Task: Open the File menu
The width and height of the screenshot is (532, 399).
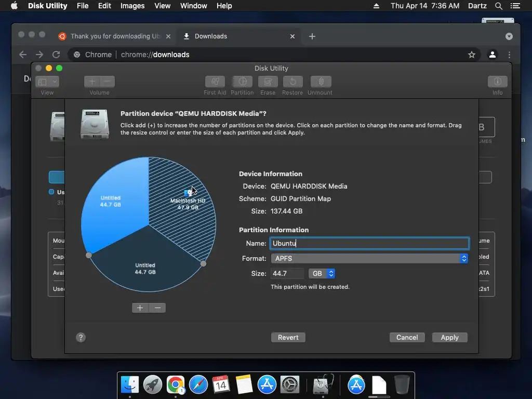Action: 83,6
